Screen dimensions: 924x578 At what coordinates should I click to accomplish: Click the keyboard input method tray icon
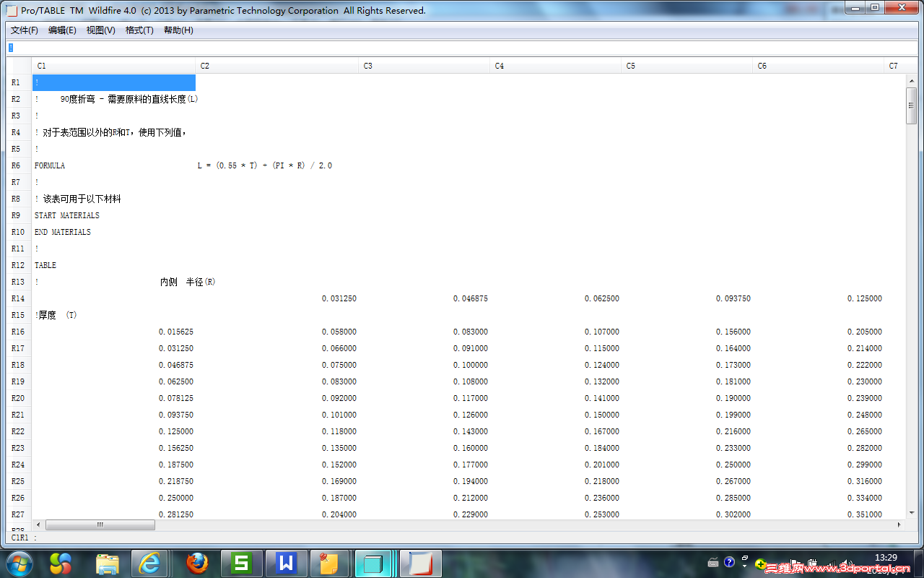pos(713,562)
